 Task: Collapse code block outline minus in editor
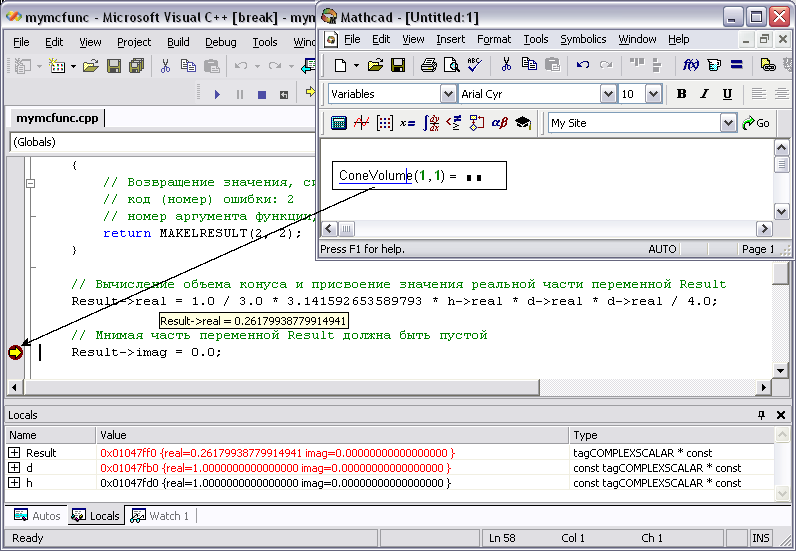30,183
